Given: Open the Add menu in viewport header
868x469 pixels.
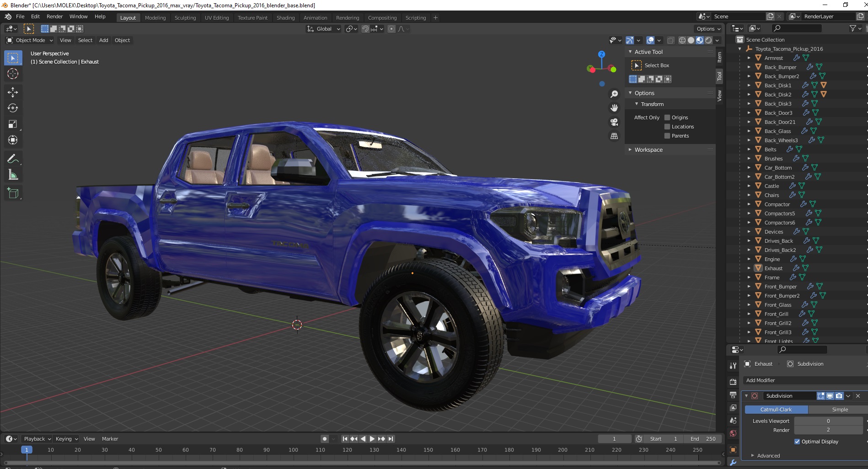Looking at the screenshot, I should (104, 40).
